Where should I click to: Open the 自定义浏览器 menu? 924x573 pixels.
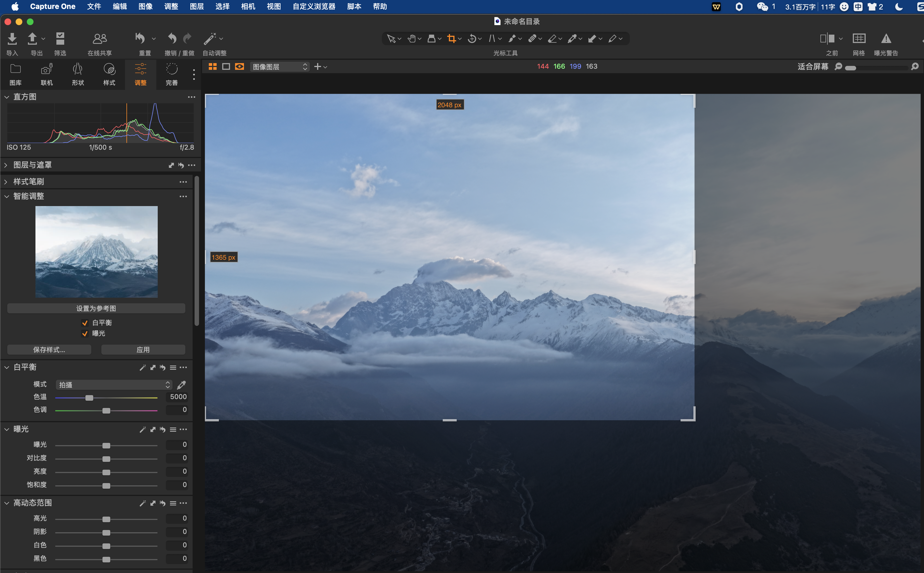coord(314,6)
